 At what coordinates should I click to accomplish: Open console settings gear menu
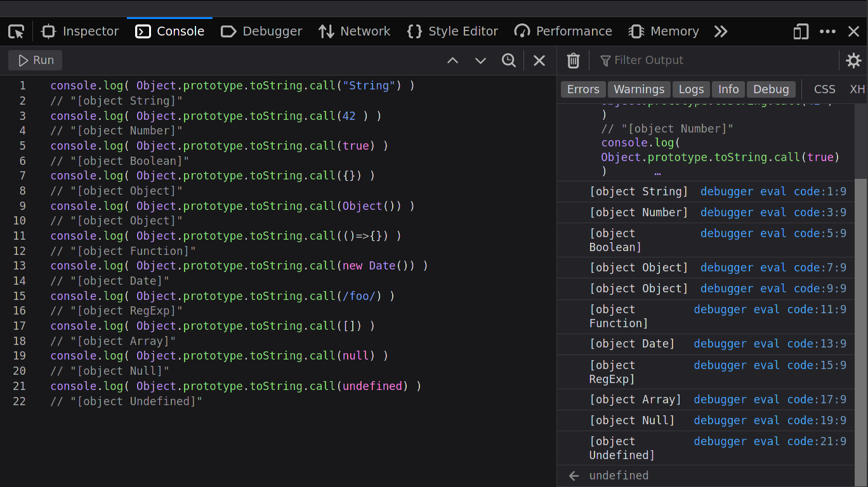click(x=854, y=60)
